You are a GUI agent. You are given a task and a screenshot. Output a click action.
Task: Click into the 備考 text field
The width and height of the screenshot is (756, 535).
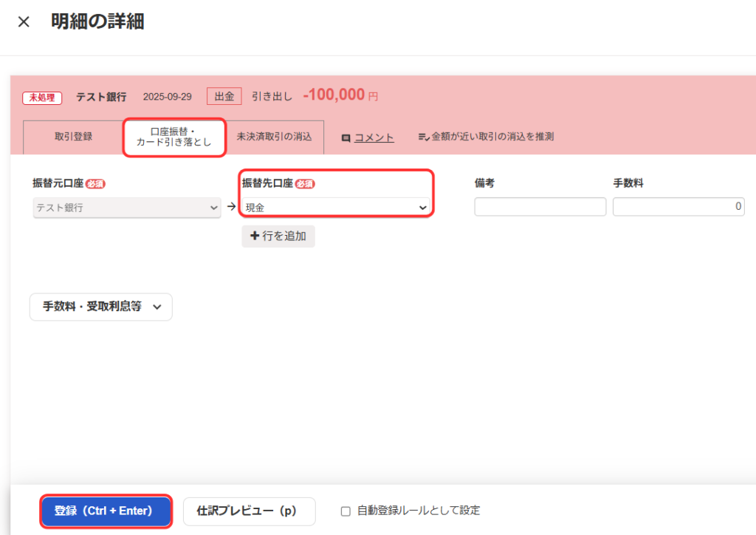click(x=540, y=207)
